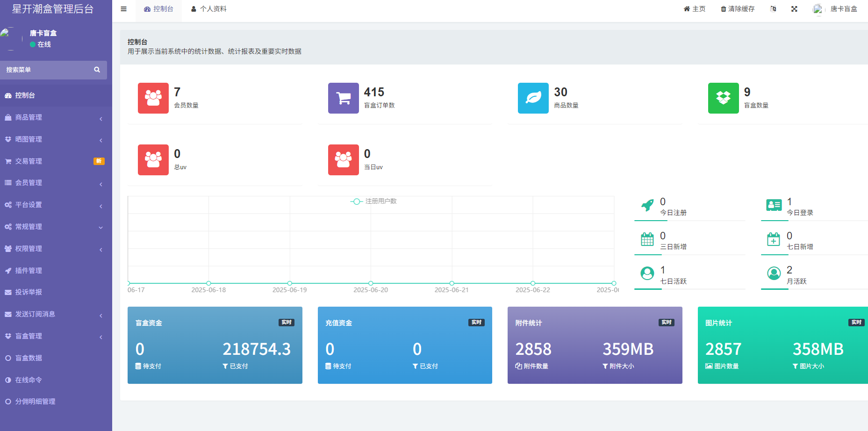The height and width of the screenshot is (431, 868).
Task: Click the 清除缓存 button in header
Action: pyautogui.click(x=738, y=9)
